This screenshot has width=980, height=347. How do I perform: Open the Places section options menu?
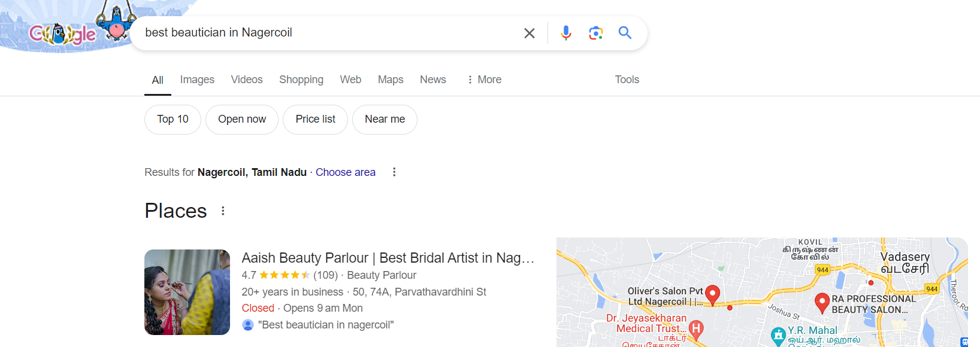[x=223, y=211]
